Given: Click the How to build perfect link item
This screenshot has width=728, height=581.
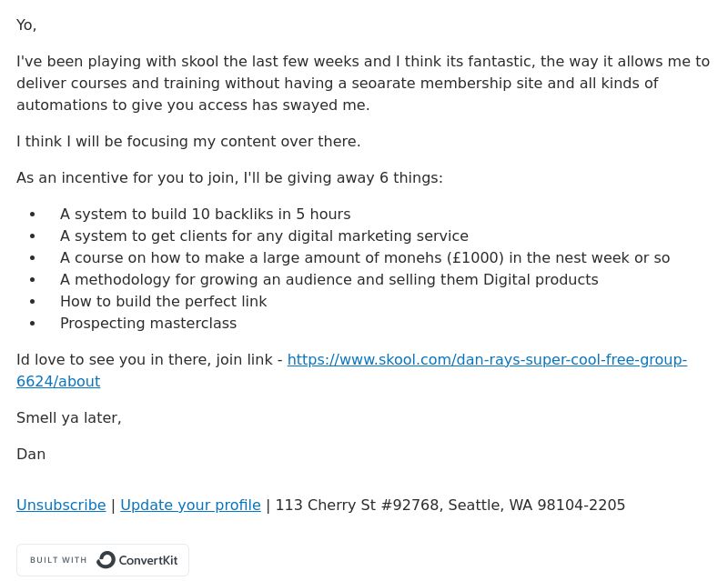Looking at the screenshot, I should [164, 301].
